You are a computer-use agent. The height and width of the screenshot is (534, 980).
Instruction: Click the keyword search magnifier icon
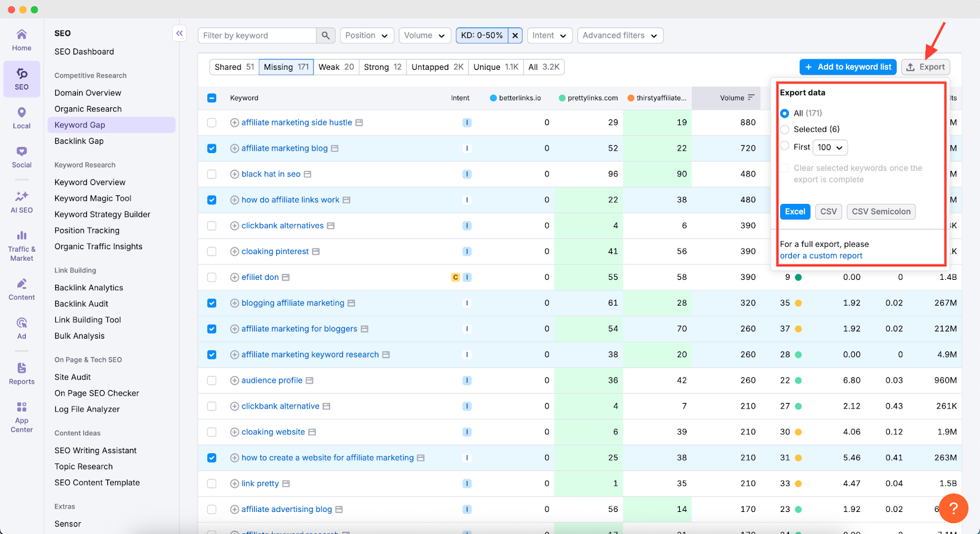[x=325, y=36]
